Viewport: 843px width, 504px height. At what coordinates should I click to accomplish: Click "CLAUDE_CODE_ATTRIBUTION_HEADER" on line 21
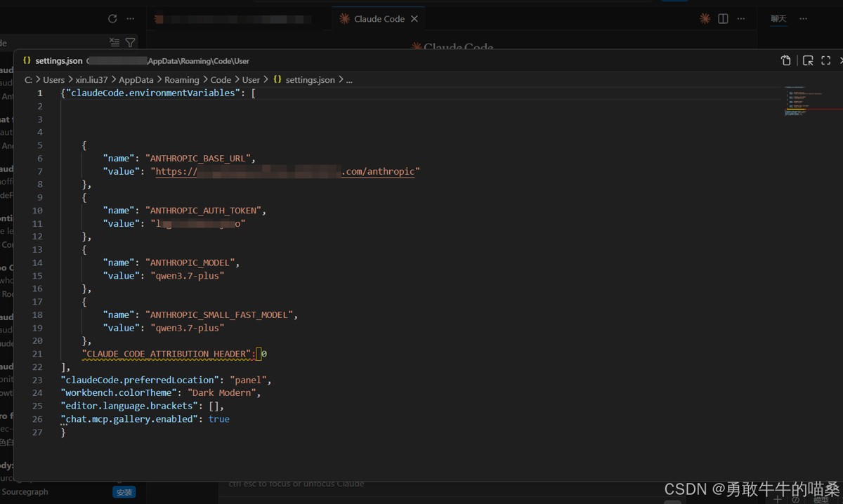tap(167, 354)
